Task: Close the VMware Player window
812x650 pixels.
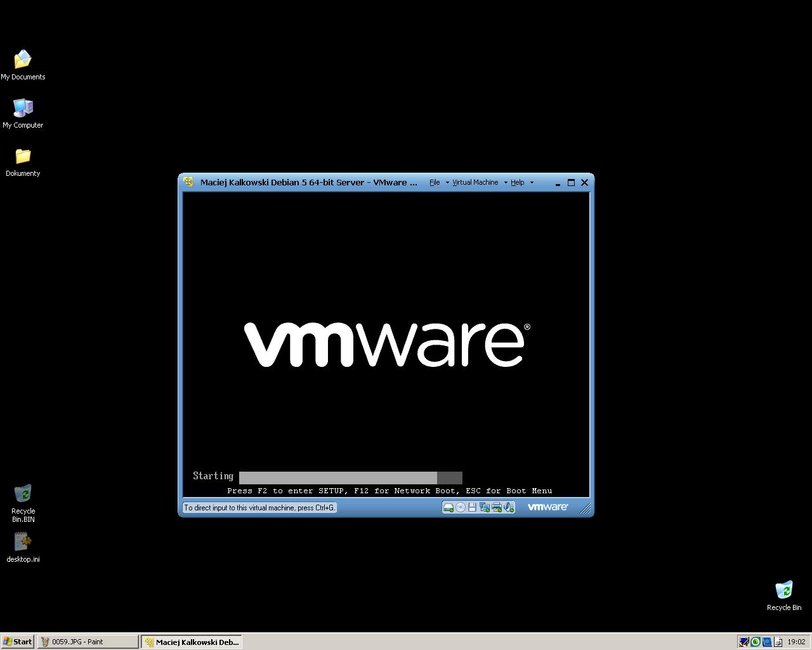Action: pos(585,183)
